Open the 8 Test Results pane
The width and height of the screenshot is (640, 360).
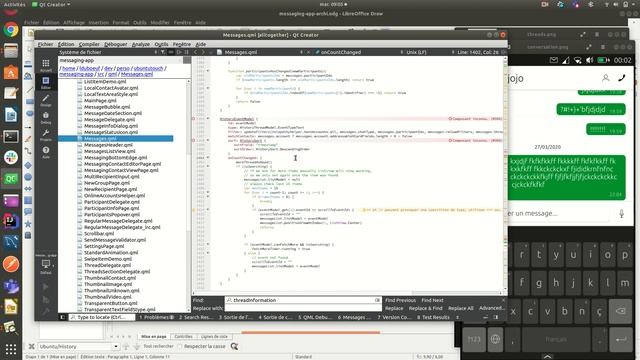pos(433,317)
